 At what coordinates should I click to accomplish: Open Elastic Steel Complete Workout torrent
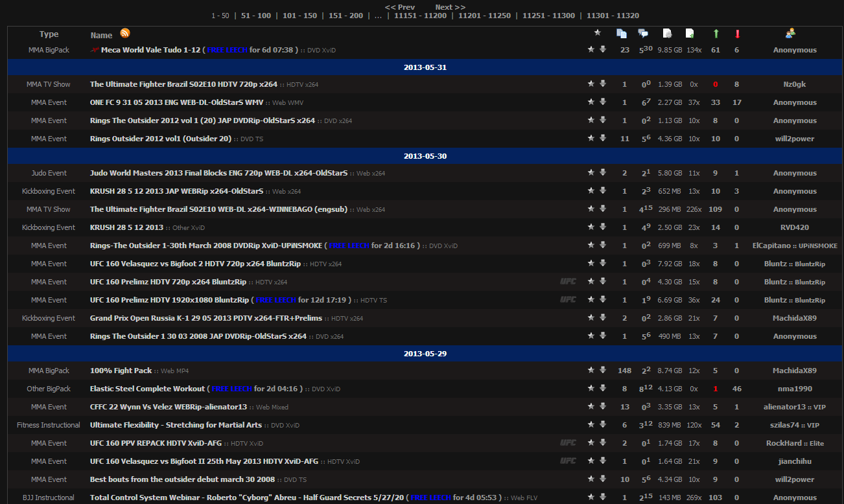click(147, 389)
